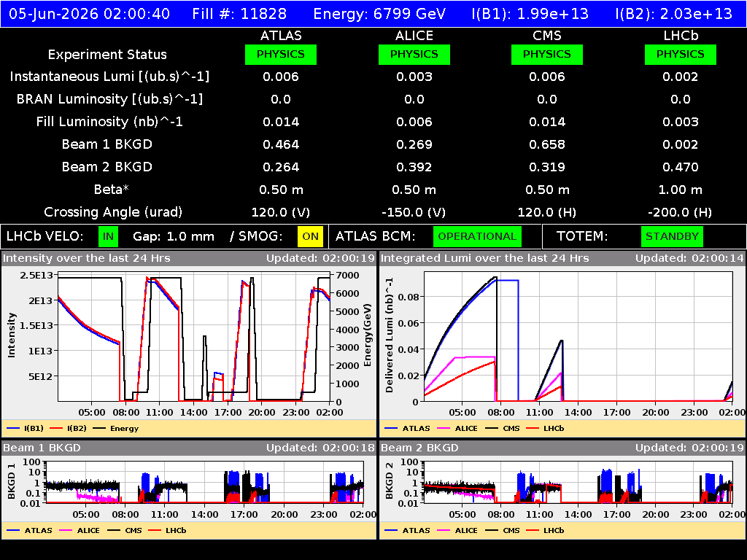This screenshot has height=560, width=747.
Task: Click the Crossing Angle (urad) row label
Action: point(113,212)
